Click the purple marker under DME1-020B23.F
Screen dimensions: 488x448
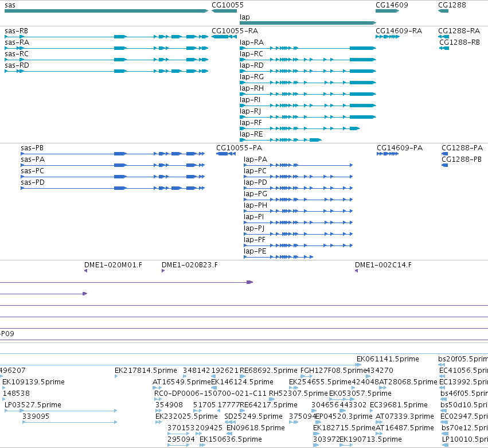click(x=163, y=271)
